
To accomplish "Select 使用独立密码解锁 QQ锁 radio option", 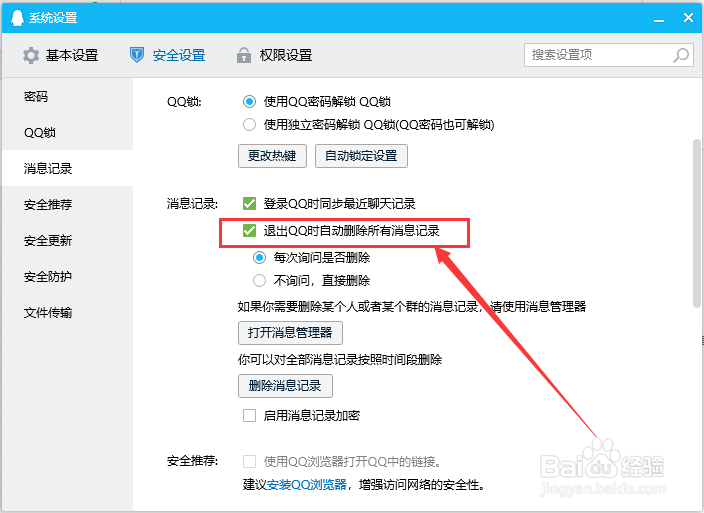I will (x=249, y=124).
